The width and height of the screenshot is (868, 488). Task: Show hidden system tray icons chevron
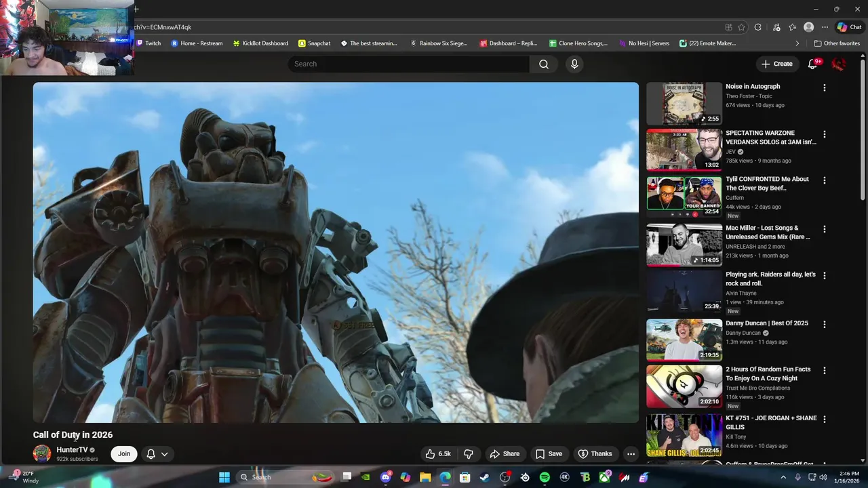click(783, 477)
